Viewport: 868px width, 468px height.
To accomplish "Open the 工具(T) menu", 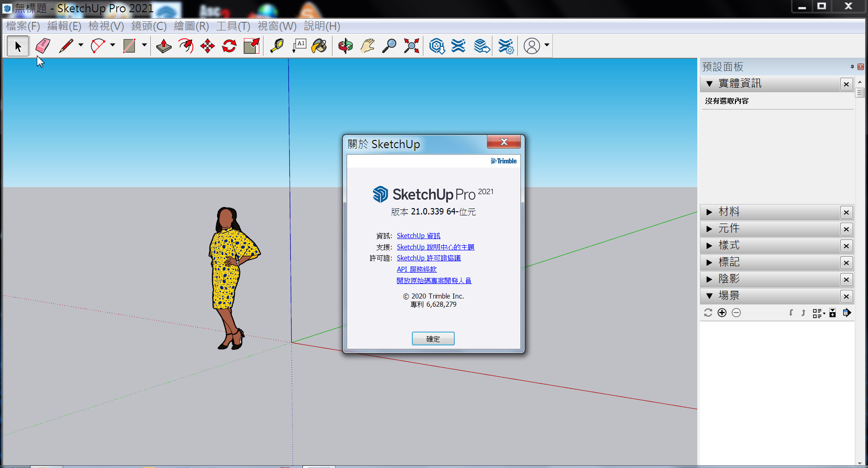I will click(233, 26).
